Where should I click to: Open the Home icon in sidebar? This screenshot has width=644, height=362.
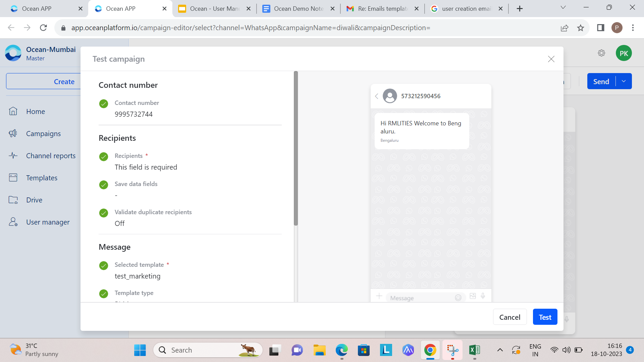click(x=13, y=111)
